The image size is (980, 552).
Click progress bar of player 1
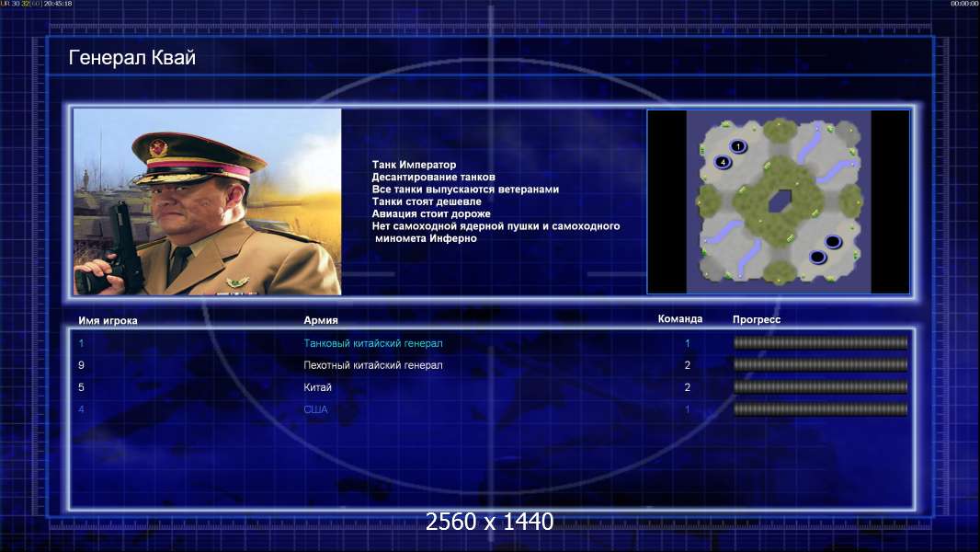point(821,342)
